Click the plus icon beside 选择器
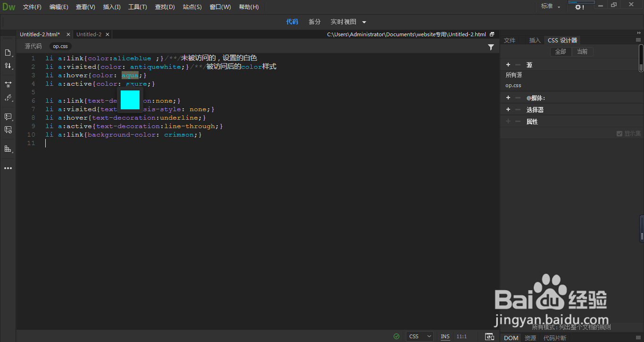The height and width of the screenshot is (342, 644). coord(508,109)
